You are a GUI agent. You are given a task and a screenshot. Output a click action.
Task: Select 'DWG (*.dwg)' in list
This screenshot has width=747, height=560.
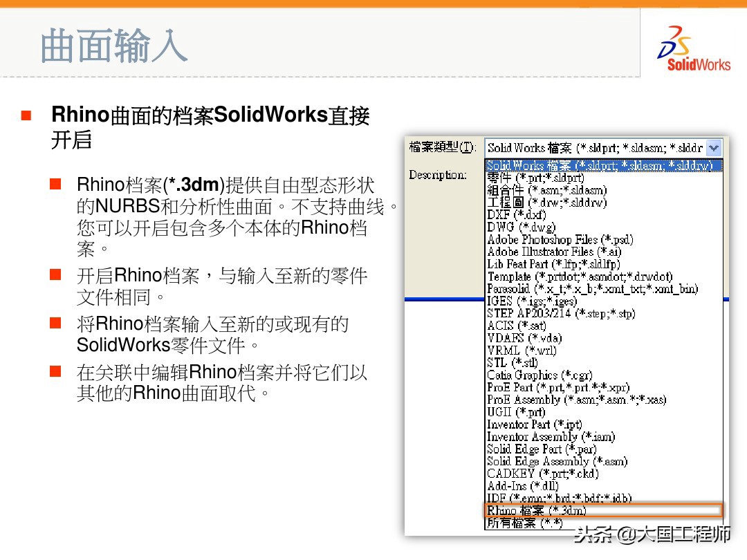(x=604, y=227)
